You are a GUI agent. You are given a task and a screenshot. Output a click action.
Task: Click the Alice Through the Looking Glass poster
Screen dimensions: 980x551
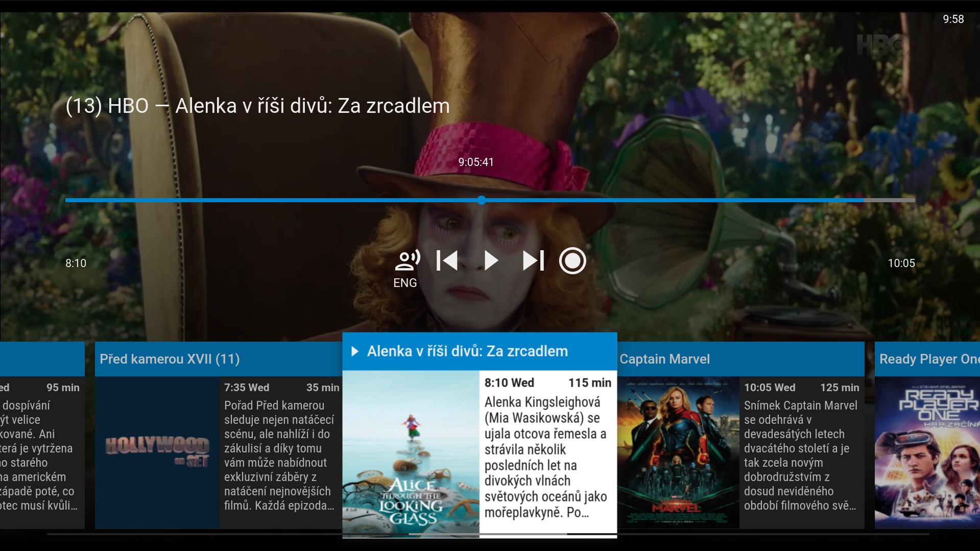tap(411, 452)
